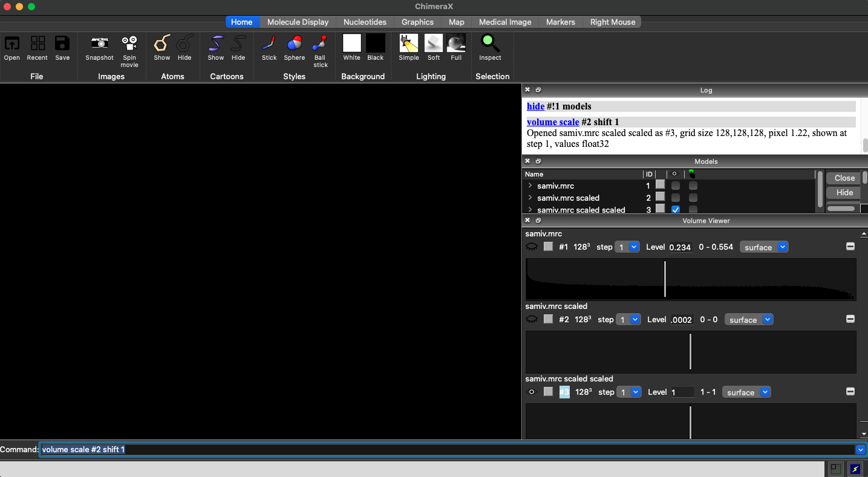Remove the #3 volume with minus button
This screenshot has width=868, height=477.
(x=850, y=392)
